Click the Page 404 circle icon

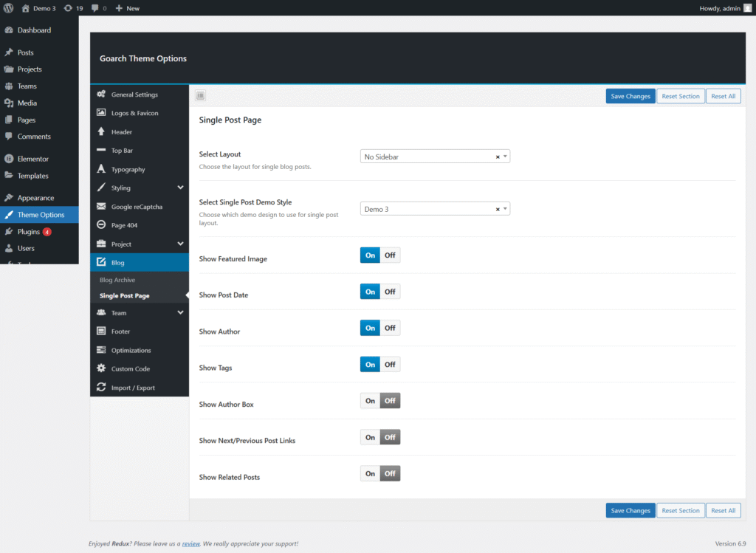click(x=101, y=224)
